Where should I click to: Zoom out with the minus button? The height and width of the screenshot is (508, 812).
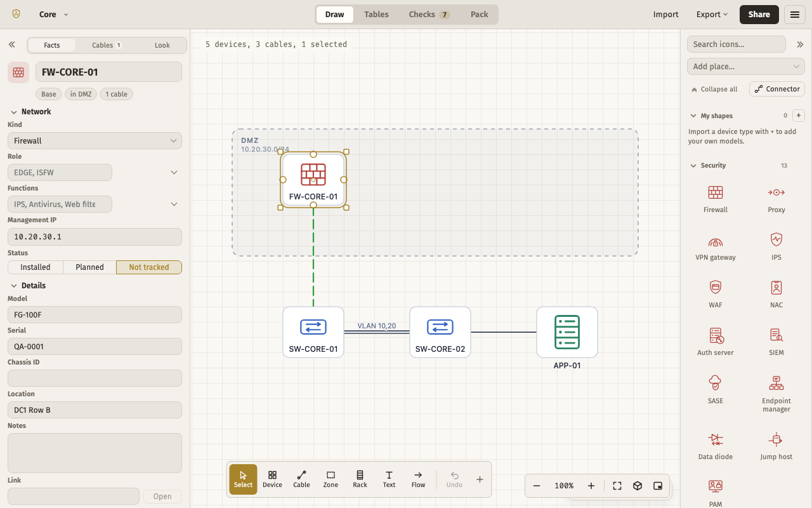coord(537,486)
